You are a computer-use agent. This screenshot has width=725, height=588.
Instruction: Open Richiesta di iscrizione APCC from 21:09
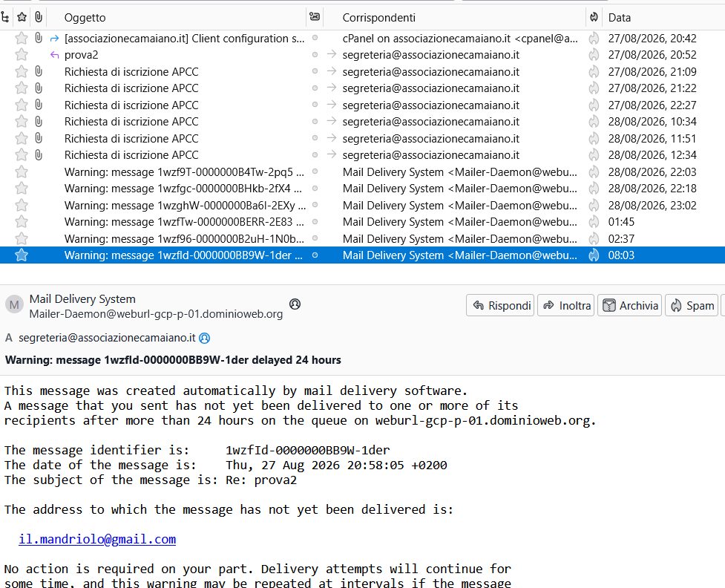362,72
